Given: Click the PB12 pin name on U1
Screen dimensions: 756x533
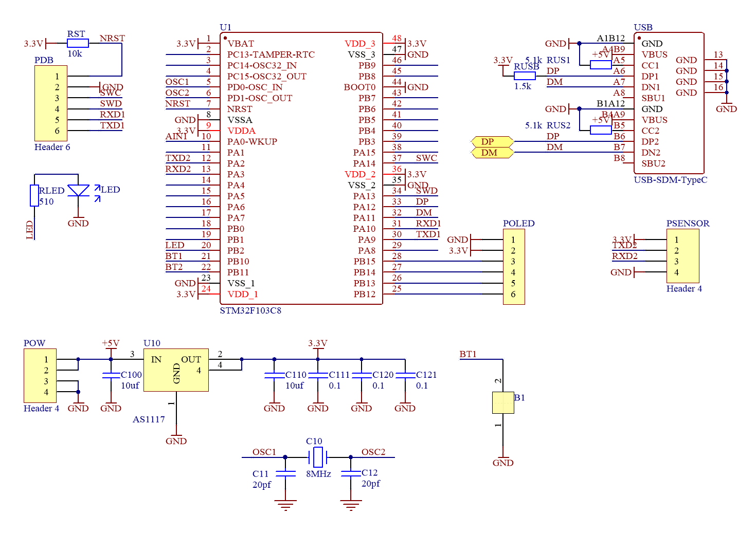Looking at the screenshot, I should 364,294.
